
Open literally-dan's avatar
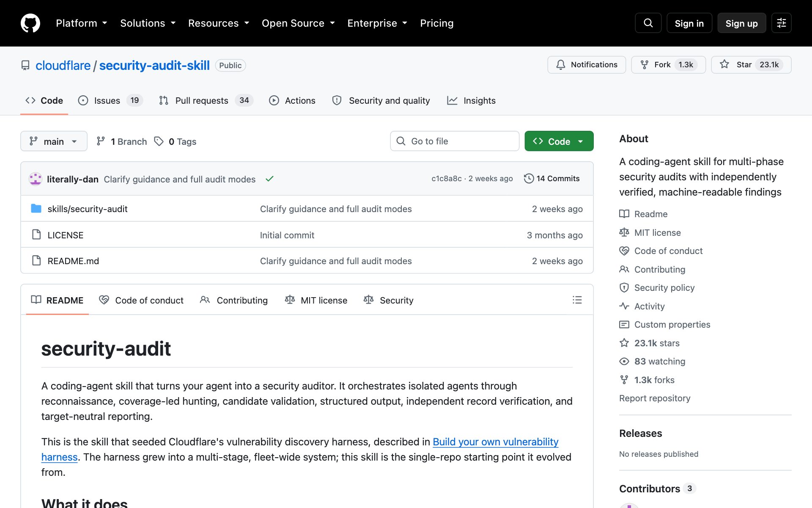36,179
